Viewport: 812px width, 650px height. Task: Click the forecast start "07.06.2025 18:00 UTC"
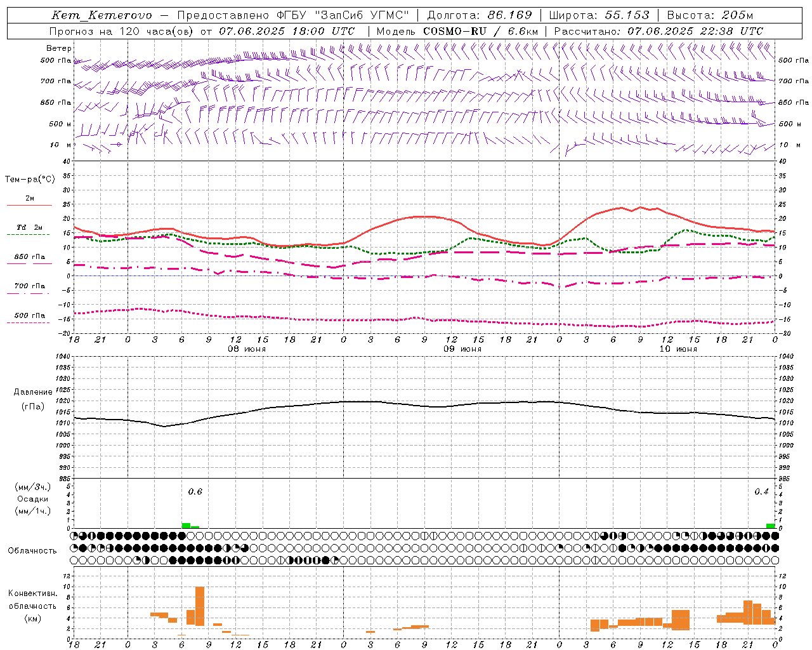click(x=287, y=31)
